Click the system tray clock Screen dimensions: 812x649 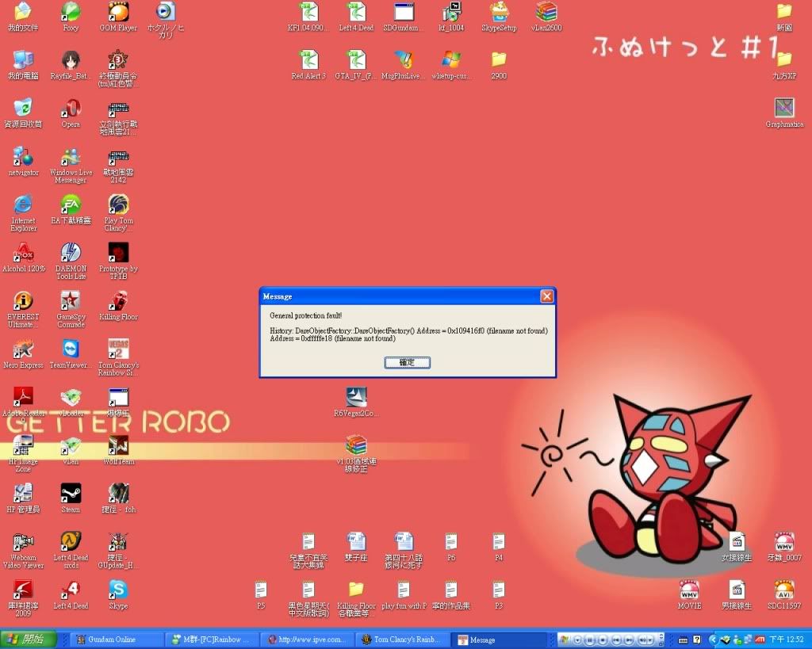point(787,639)
